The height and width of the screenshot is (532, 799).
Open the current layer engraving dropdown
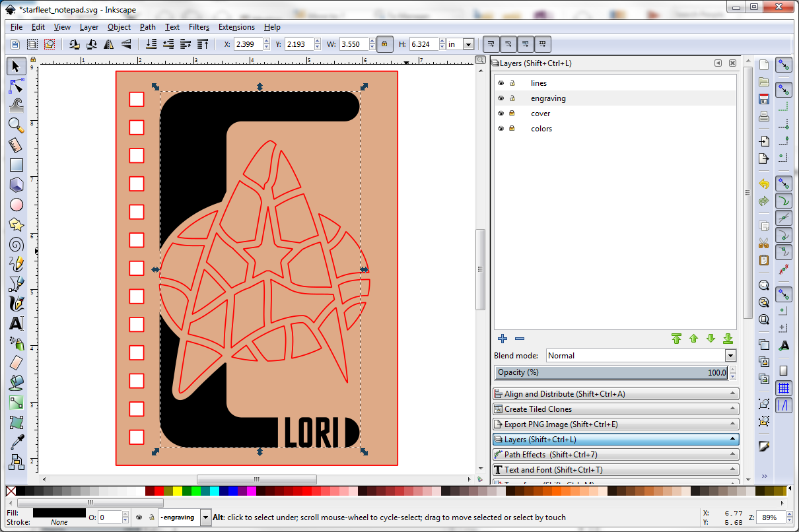(205, 517)
